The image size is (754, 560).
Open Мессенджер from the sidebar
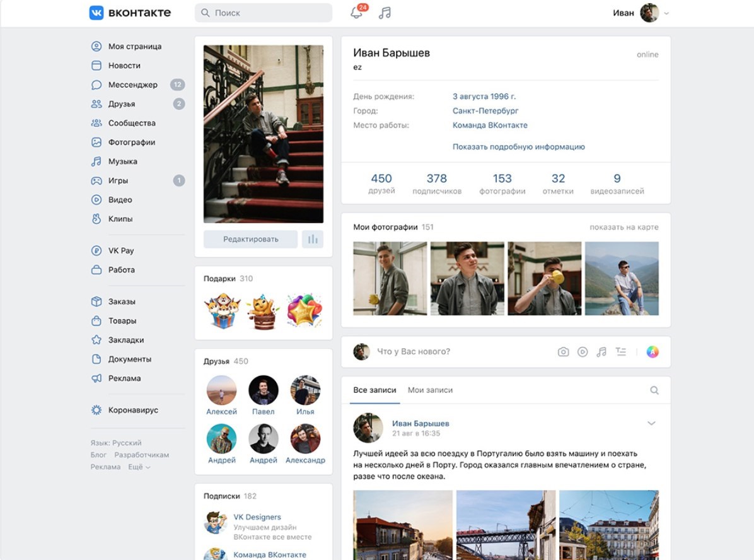point(132,85)
